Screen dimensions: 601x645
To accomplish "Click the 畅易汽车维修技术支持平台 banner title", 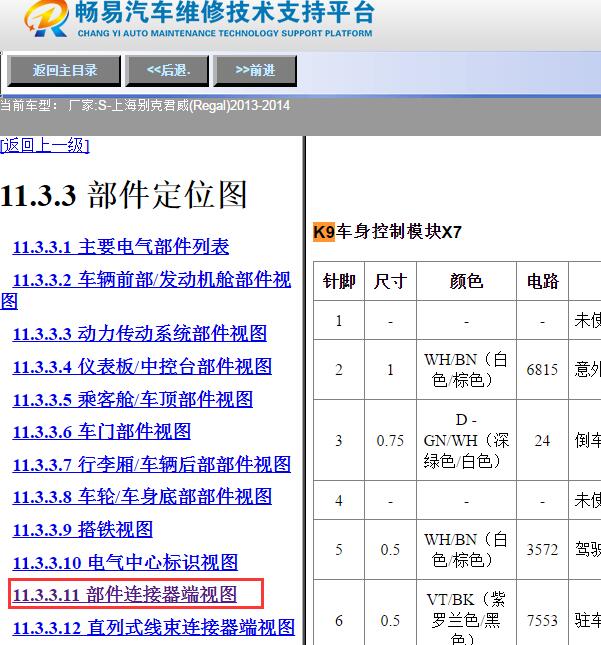I will [225, 12].
